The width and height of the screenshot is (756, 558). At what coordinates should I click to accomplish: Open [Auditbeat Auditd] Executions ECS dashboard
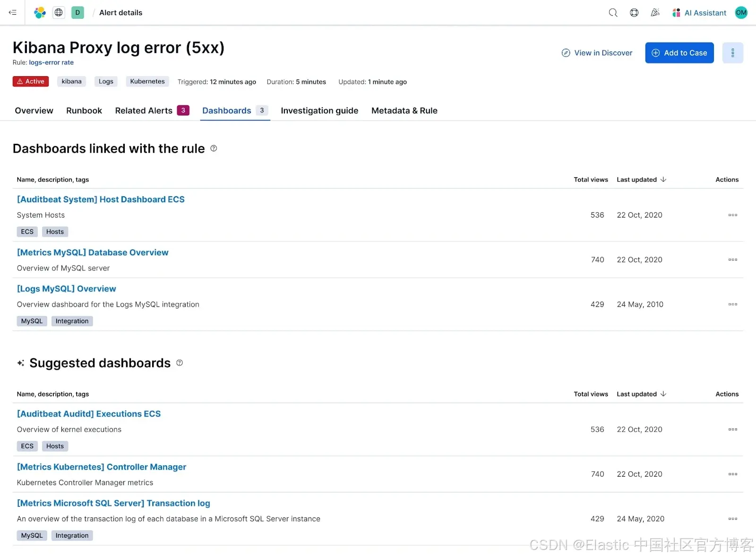point(89,414)
